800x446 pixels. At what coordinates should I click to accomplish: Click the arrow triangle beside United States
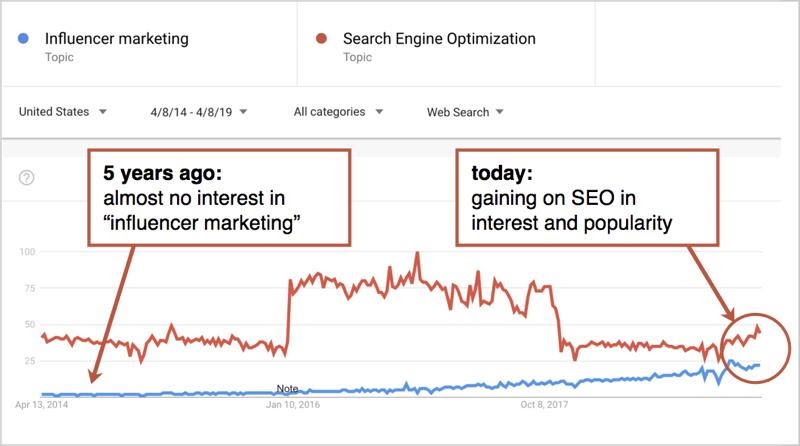point(103,111)
